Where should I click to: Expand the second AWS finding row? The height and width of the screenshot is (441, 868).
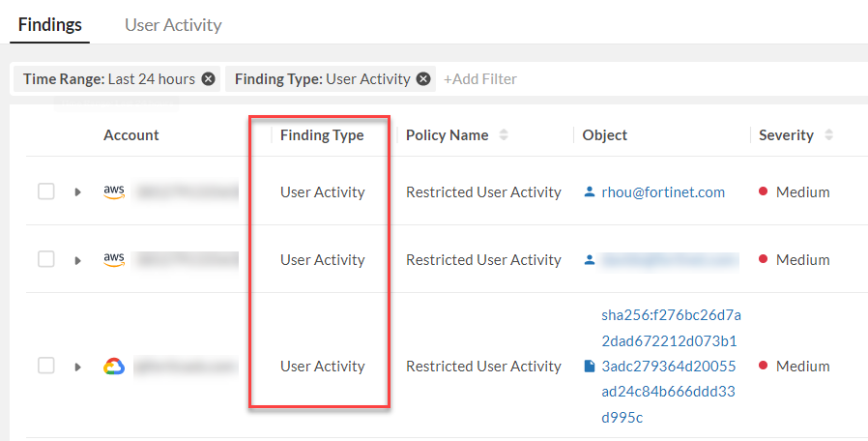(x=77, y=260)
